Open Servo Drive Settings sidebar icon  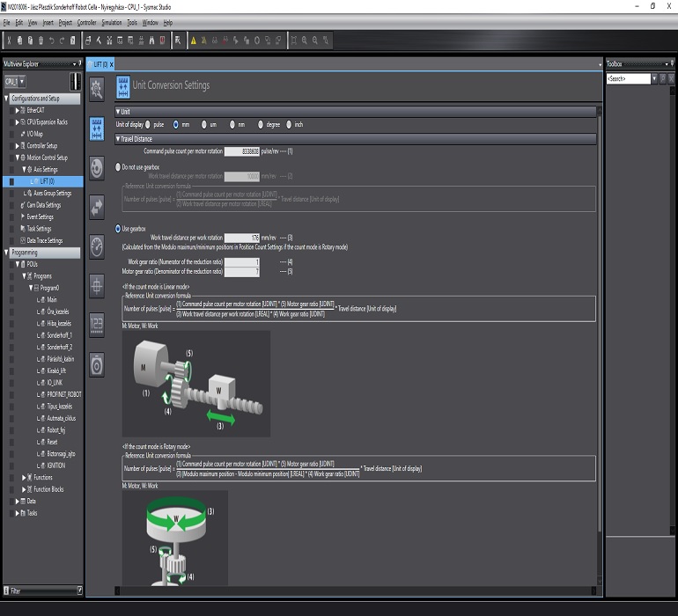pyautogui.click(x=97, y=365)
